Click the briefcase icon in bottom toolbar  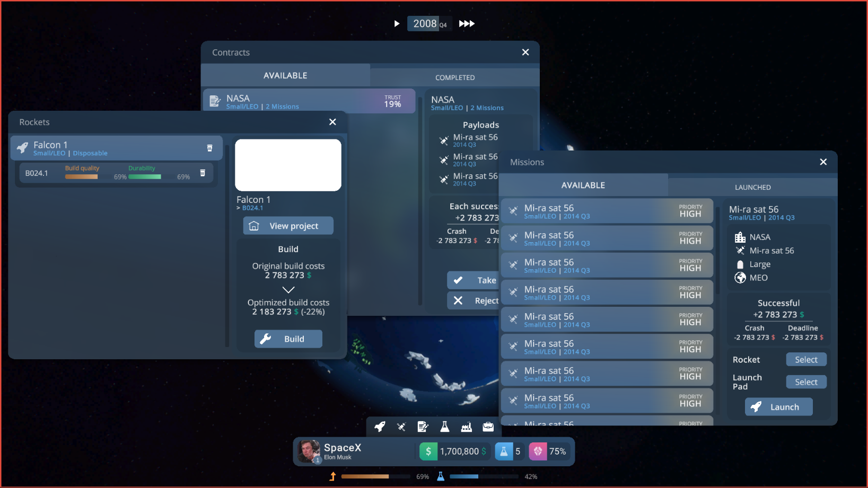tap(488, 427)
